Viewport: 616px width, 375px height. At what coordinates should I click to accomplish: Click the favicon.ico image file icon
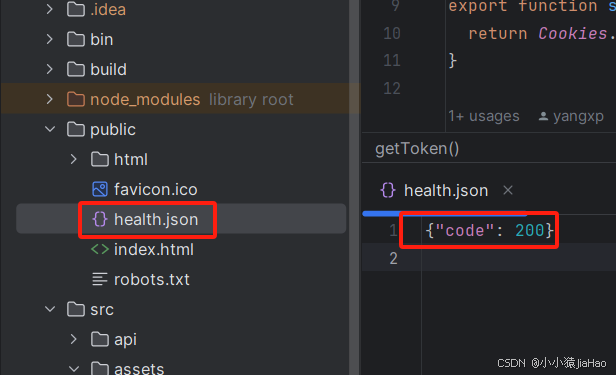click(x=100, y=189)
